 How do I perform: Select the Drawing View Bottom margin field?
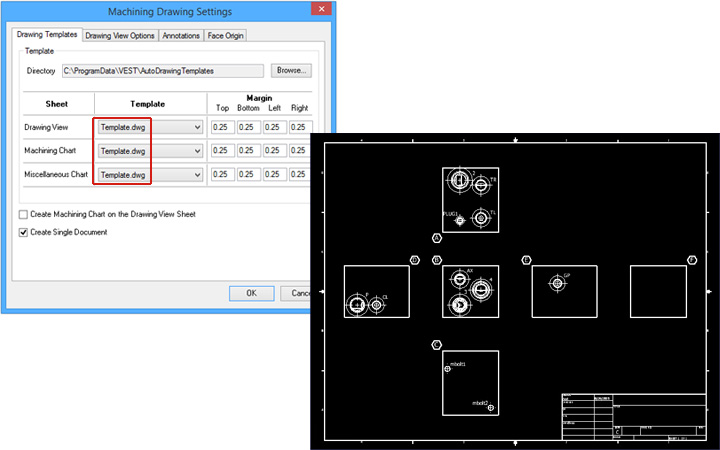tap(248, 127)
